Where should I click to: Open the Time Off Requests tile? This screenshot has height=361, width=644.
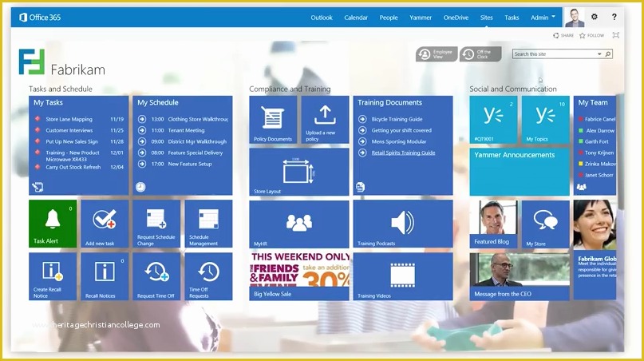tap(208, 276)
